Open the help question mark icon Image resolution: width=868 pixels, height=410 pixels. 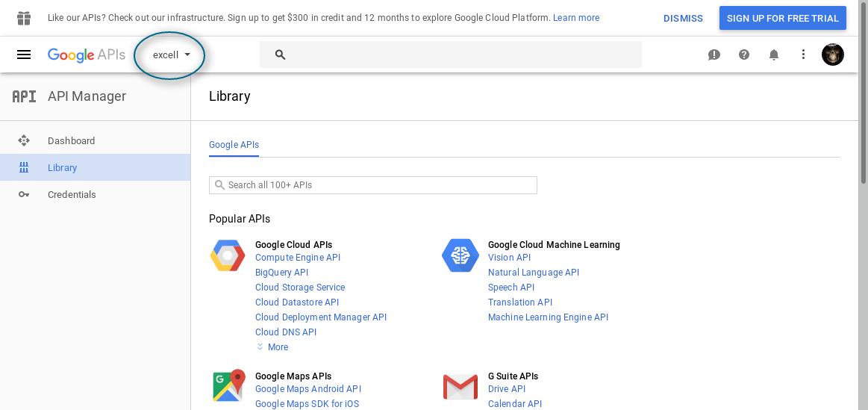click(x=744, y=55)
